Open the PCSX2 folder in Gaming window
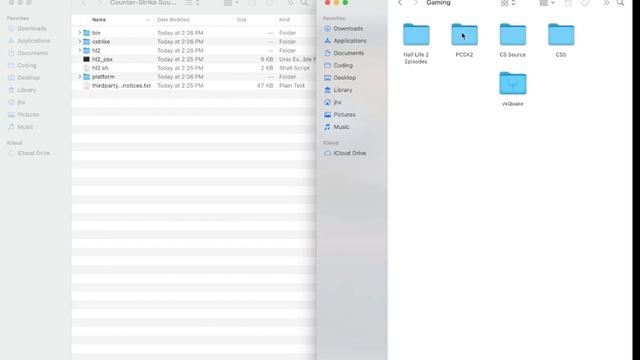Viewport: 640px width, 360px height. [464, 35]
